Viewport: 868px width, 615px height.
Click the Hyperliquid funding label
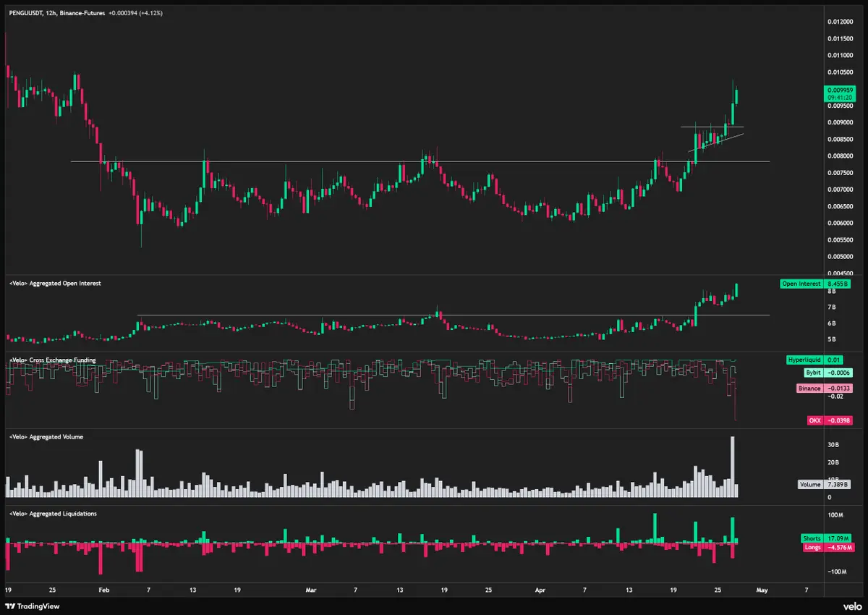(814, 360)
